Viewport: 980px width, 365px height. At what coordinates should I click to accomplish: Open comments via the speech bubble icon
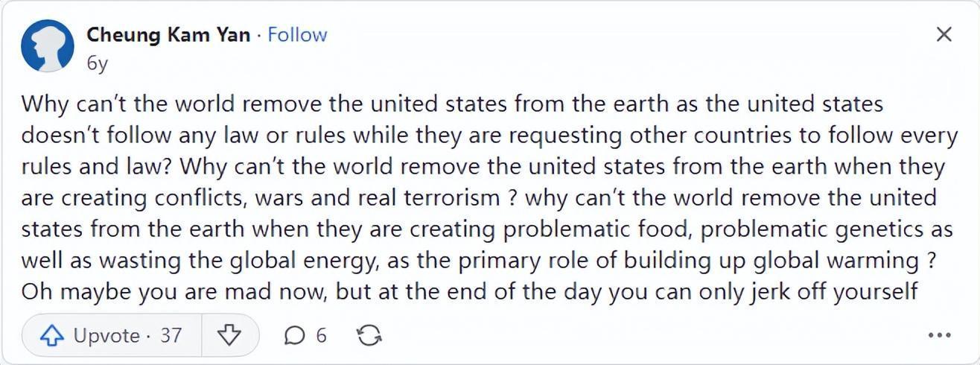point(295,336)
